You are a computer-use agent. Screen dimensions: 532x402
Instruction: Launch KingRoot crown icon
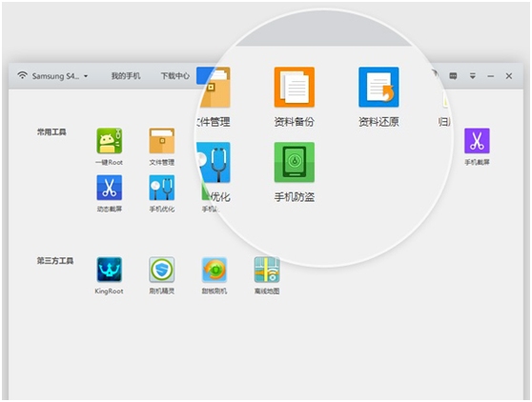tap(110, 270)
